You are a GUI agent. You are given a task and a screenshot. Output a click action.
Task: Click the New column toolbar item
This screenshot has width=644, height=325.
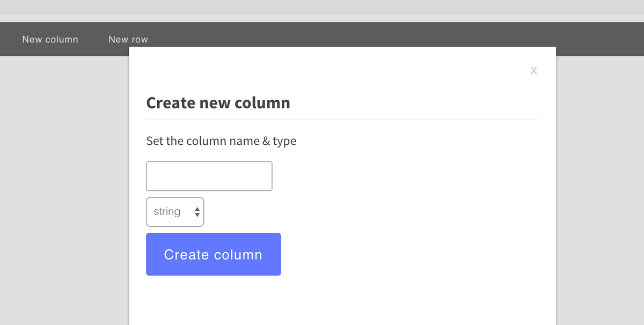50,39
